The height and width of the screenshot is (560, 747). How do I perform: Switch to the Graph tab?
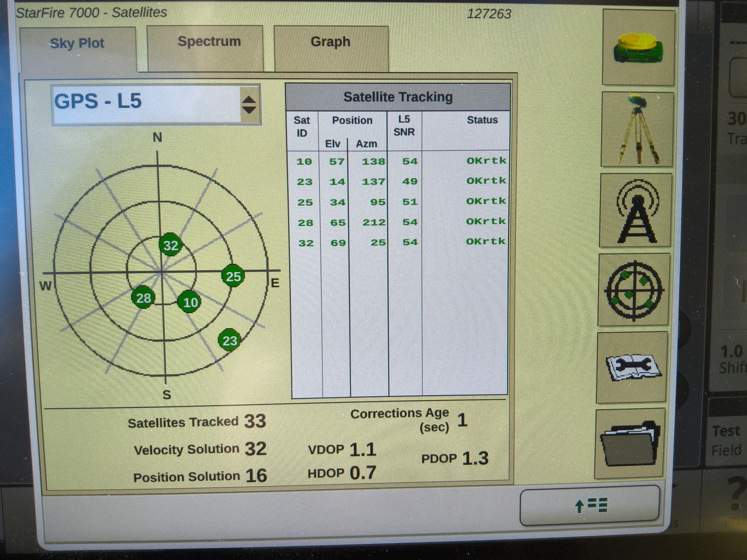click(330, 41)
